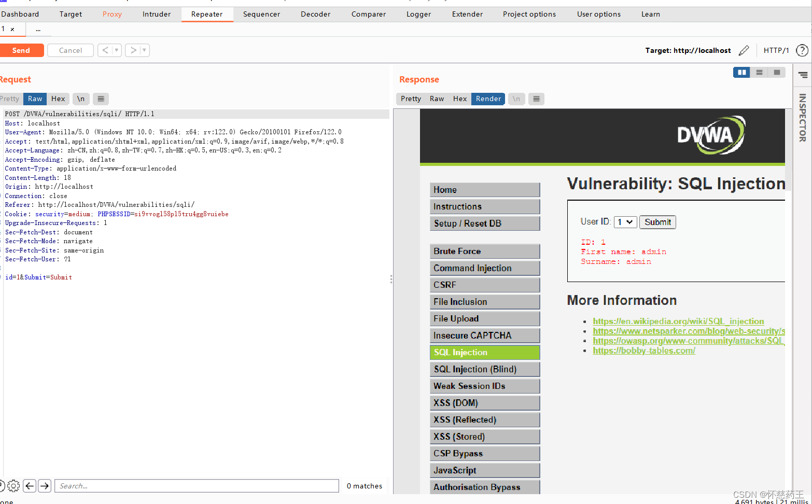Open CSRF in DVWA menu
812x504 pixels.
tap(485, 285)
